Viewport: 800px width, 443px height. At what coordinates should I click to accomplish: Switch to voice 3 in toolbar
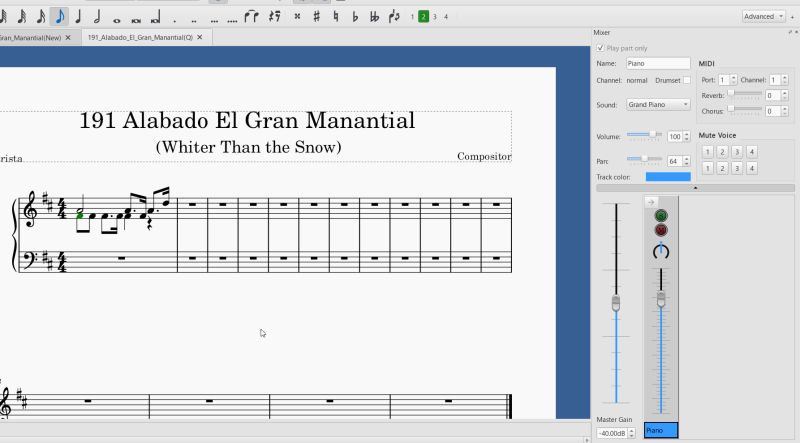(x=435, y=17)
